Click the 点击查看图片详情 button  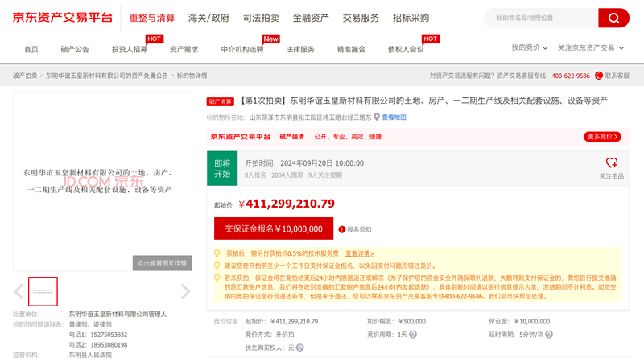click(x=163, y=263)
